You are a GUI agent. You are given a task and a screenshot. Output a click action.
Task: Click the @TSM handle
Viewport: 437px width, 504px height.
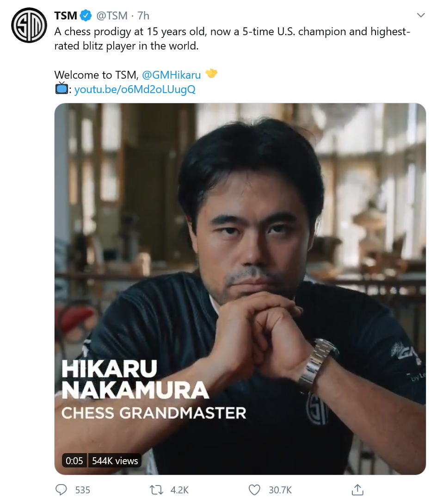tap(111, 16)
